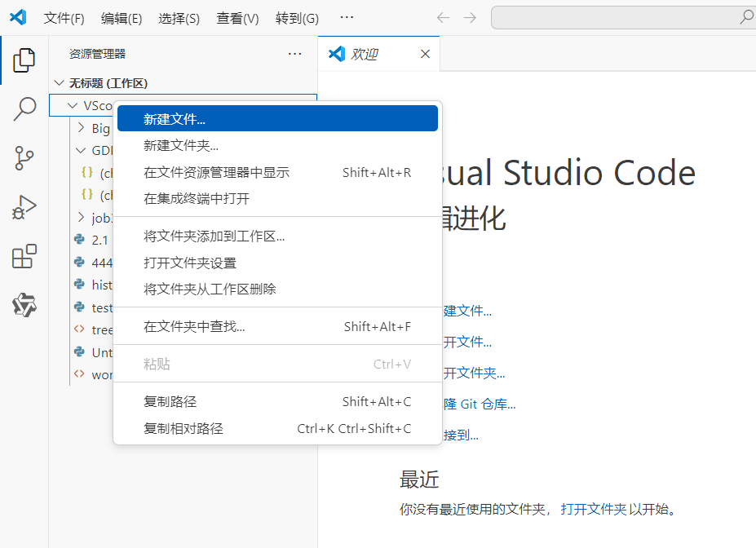756x548 pixels.
Task: Click the HTML icon beside wor file
Action: click(x=80, y=374)
